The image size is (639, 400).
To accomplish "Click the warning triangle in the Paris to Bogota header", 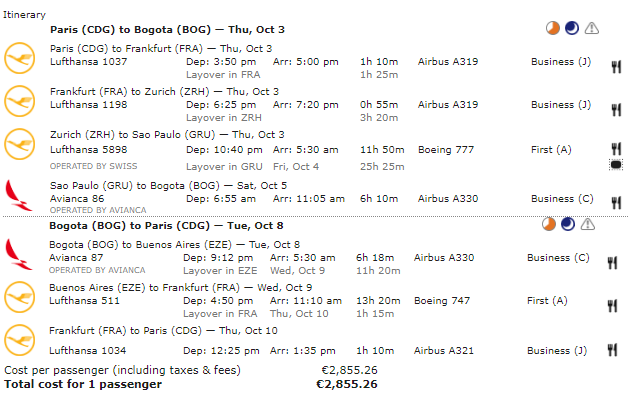I will click(592, 29).
